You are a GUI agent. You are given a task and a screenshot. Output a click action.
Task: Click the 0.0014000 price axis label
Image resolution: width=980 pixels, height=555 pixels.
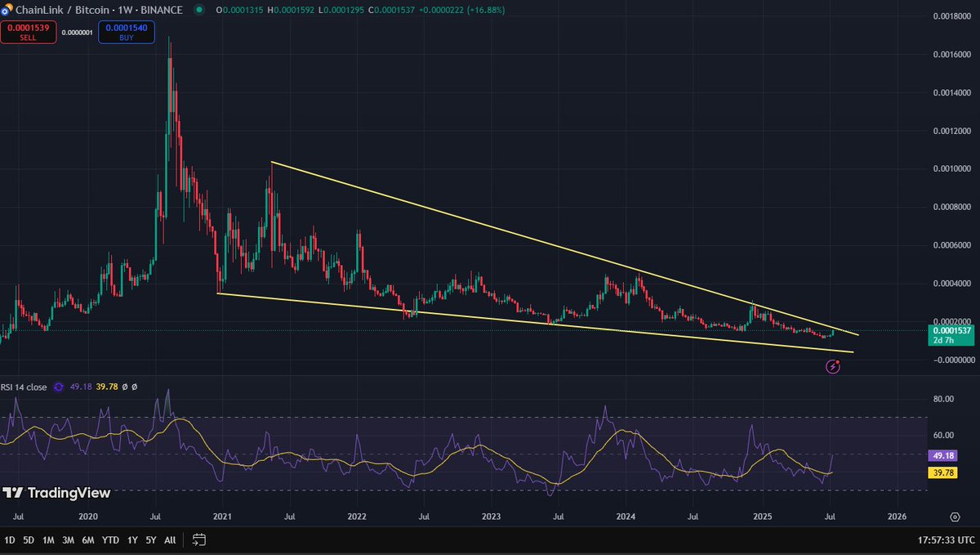[x=952, y=92]
